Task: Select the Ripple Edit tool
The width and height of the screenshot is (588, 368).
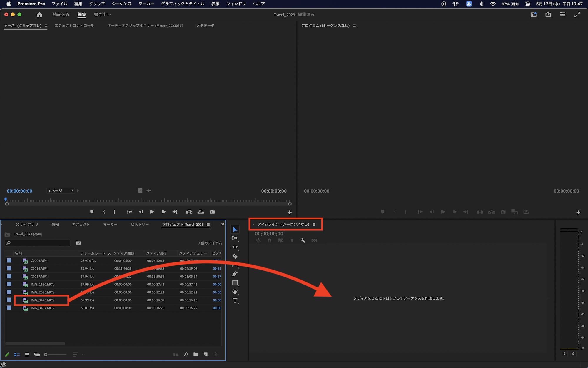Action: [x=235, y=247]
